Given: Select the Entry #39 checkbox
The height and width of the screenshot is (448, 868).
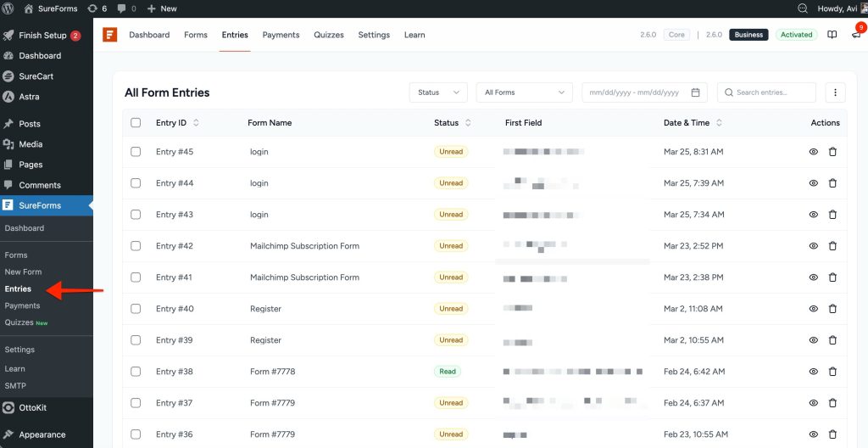Looking at the screenshot, I should coord(136,340).
